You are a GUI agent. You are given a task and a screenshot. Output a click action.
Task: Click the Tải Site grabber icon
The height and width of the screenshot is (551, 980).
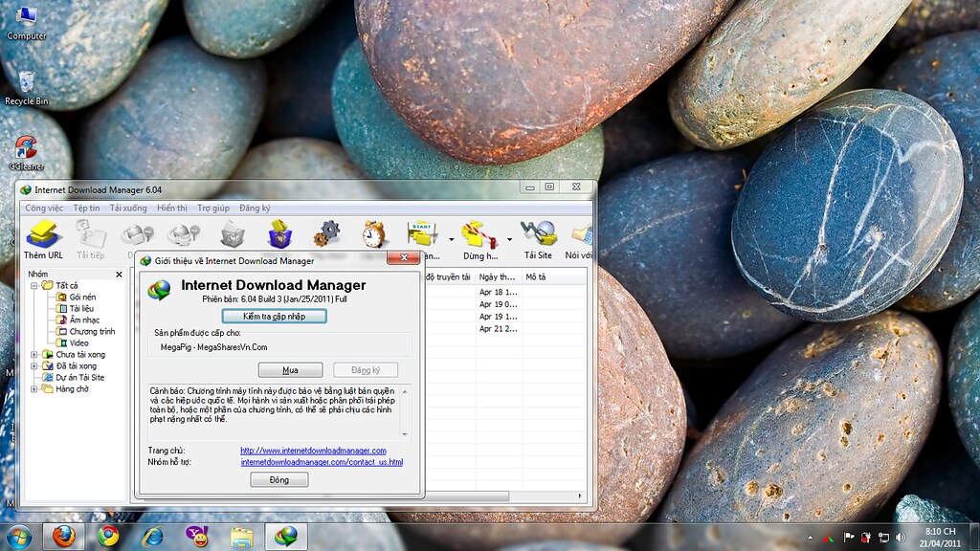click(538, 235)
